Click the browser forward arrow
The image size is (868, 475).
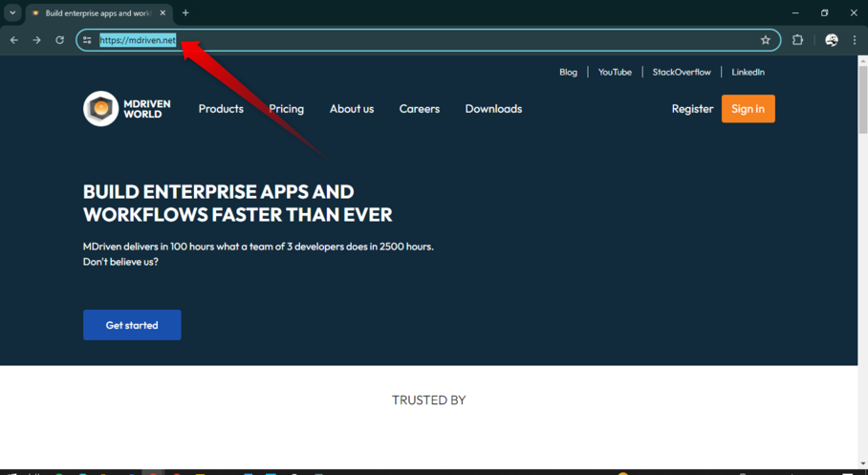(x=36, y=40)
